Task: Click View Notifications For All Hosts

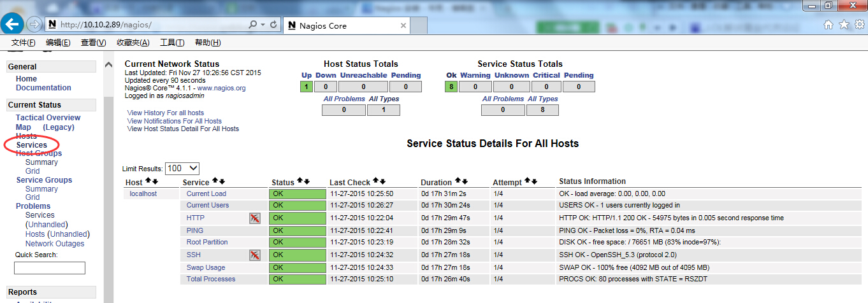Action: tap(175, 121)
